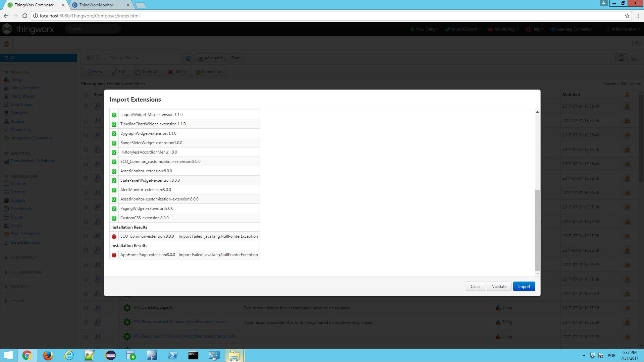Click the green check beside CustomCSS-extension

coord(114,218)
